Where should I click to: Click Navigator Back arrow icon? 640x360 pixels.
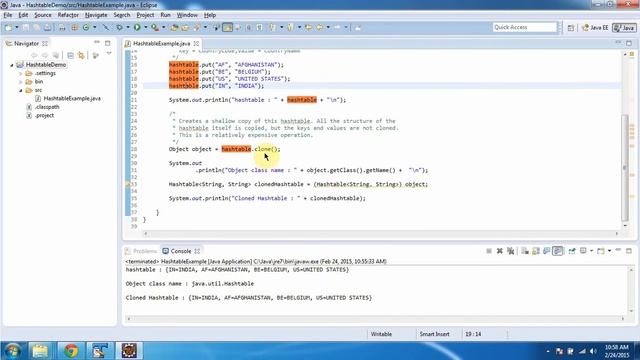click(34, 55)
